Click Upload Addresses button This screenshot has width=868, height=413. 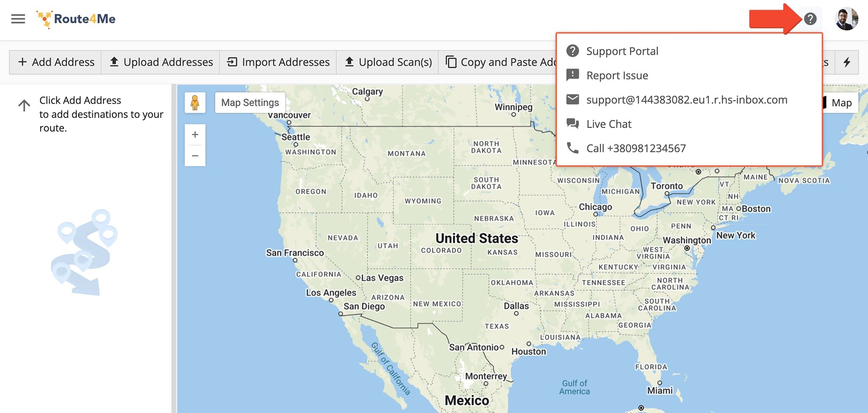(161, 62)
